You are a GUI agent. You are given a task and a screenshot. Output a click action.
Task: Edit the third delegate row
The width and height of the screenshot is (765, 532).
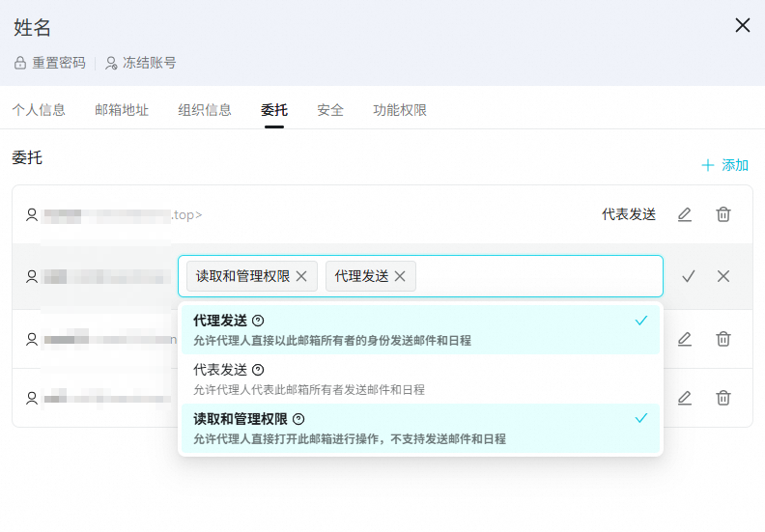(x=685, y=339)
